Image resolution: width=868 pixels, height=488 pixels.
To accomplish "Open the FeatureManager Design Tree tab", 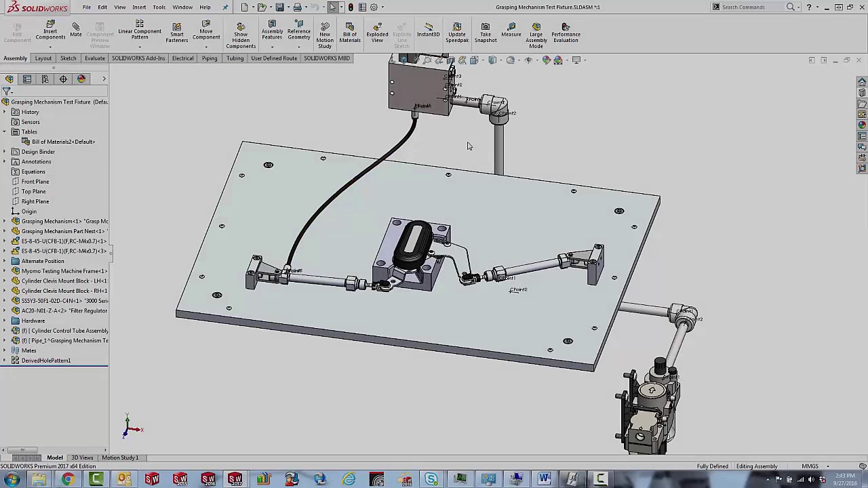I will point(9,79).
